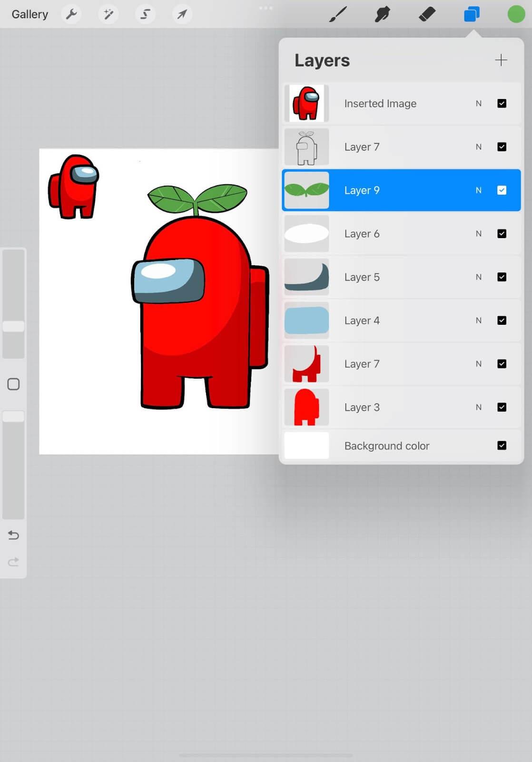
Task: Tap the green leaves thumbnail of Layer 9
Action: (x=306, y=190)
